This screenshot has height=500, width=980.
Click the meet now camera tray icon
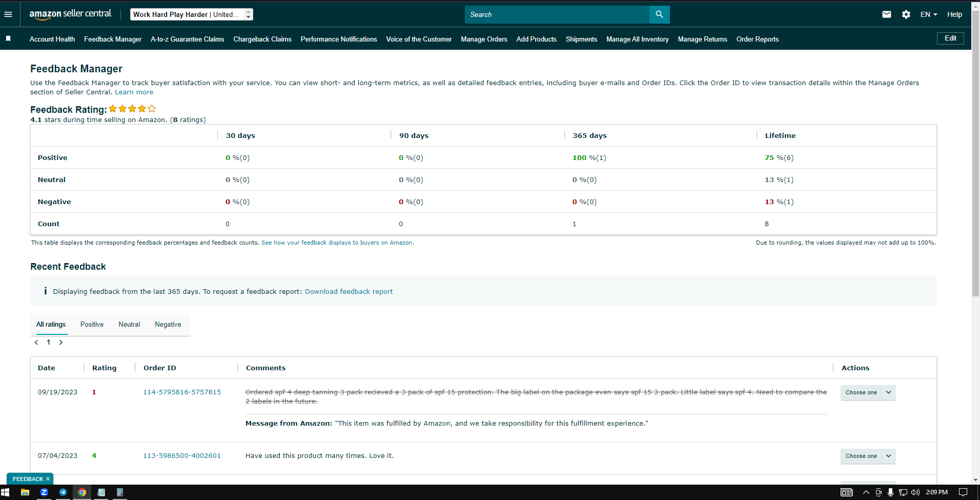pos(879,492)
